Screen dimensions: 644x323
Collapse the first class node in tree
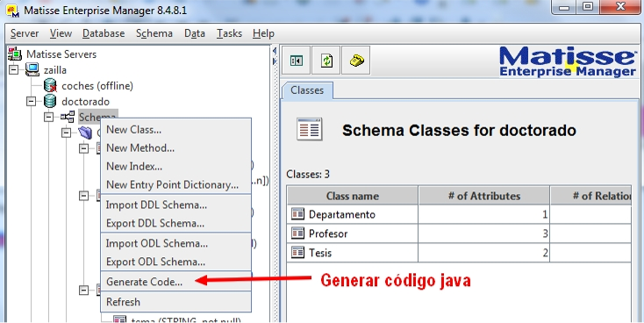tap(84, 148)
